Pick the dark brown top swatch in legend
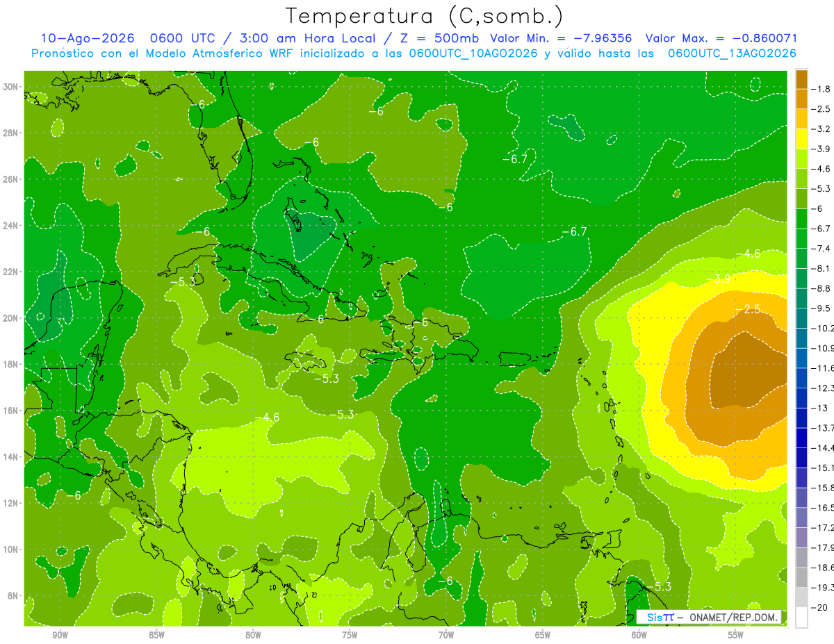Screen dimensions: 834x644 point(801,79)
